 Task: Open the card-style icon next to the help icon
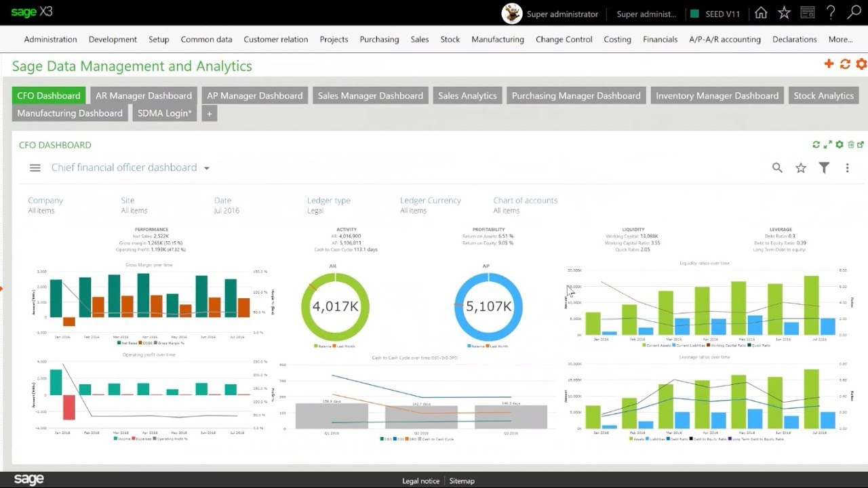coord(807,13)
